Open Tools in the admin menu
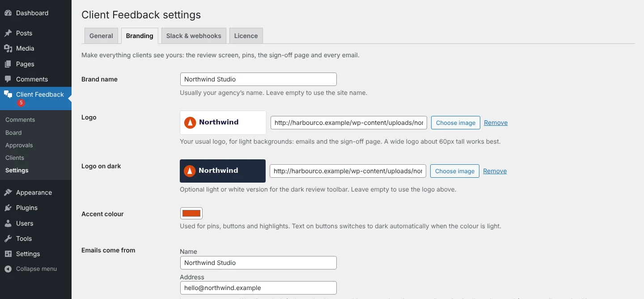The image size is (644, 299). [36, 239]
